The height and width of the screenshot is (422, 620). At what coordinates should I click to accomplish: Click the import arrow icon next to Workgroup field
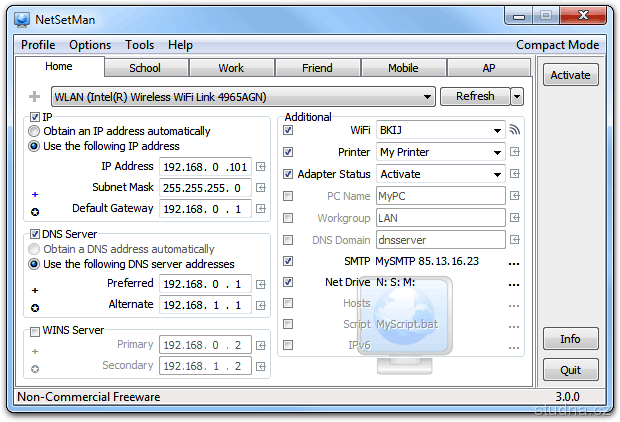point(514,218)
